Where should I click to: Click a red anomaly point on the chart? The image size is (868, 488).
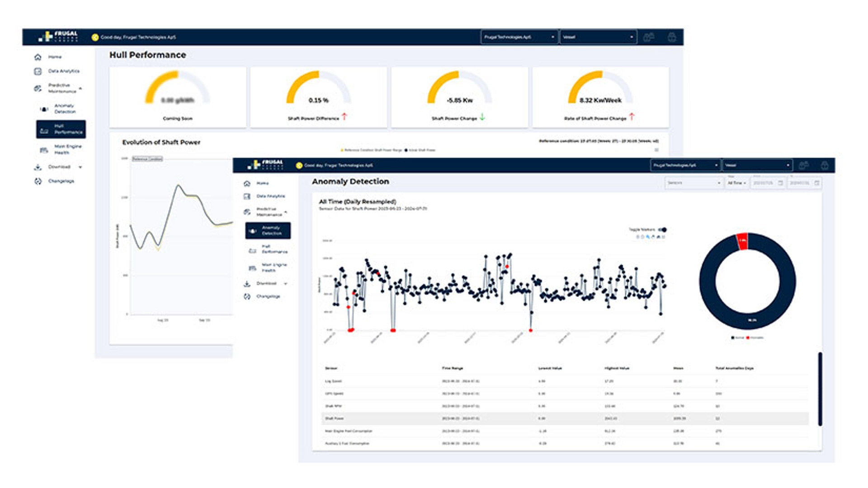[x=350, y=331]
